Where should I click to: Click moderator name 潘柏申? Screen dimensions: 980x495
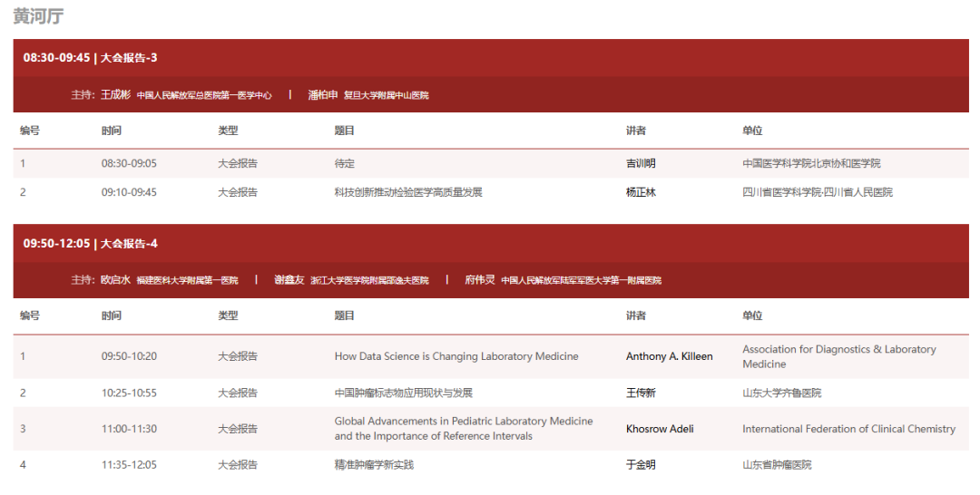(322, 95)
